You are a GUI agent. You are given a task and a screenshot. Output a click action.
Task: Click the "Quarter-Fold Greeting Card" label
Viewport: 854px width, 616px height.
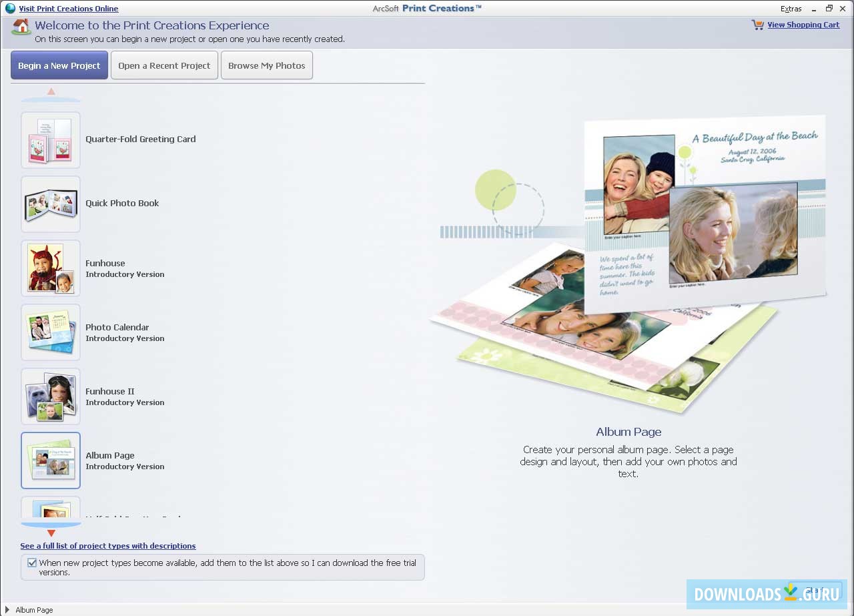click(x=141, y=139)
